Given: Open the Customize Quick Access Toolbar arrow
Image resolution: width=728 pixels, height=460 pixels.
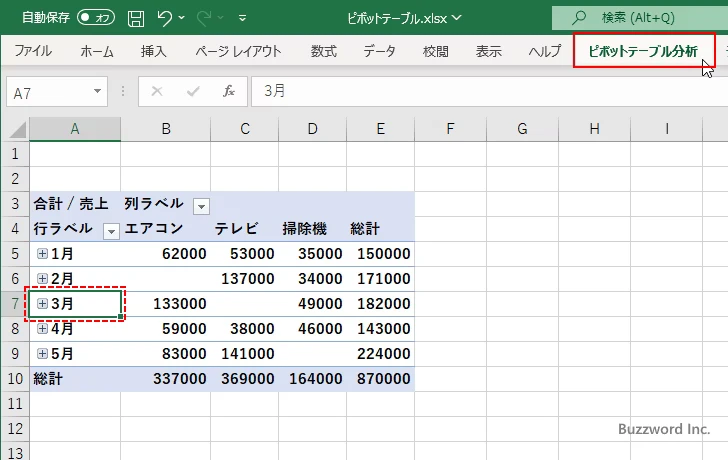Looking at the screenshot, I should click(243, 18).
